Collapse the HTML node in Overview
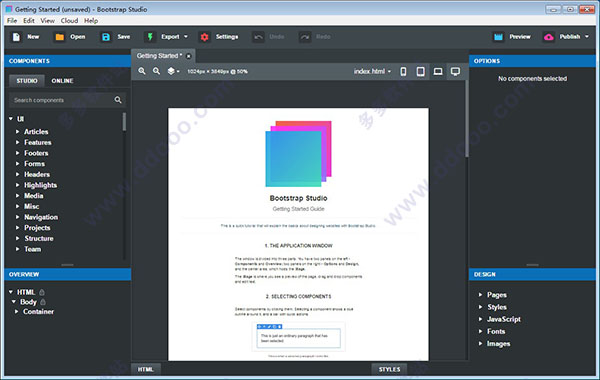 11,292
